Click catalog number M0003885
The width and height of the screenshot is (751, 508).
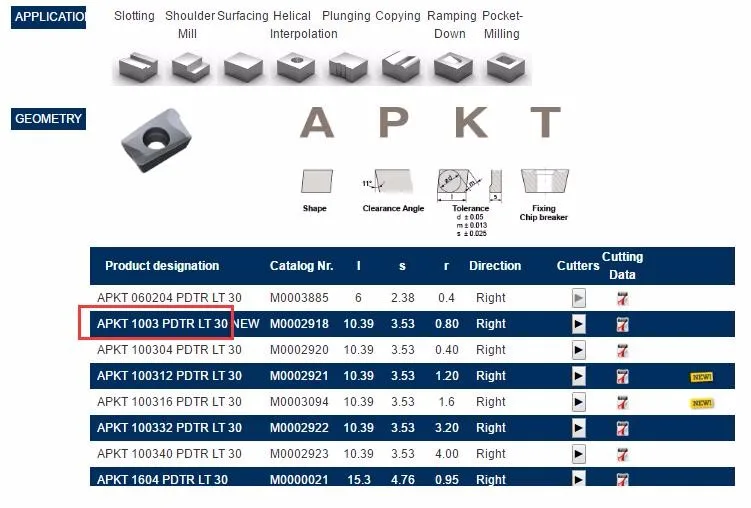pyautogui.click(x=299, y=298)
